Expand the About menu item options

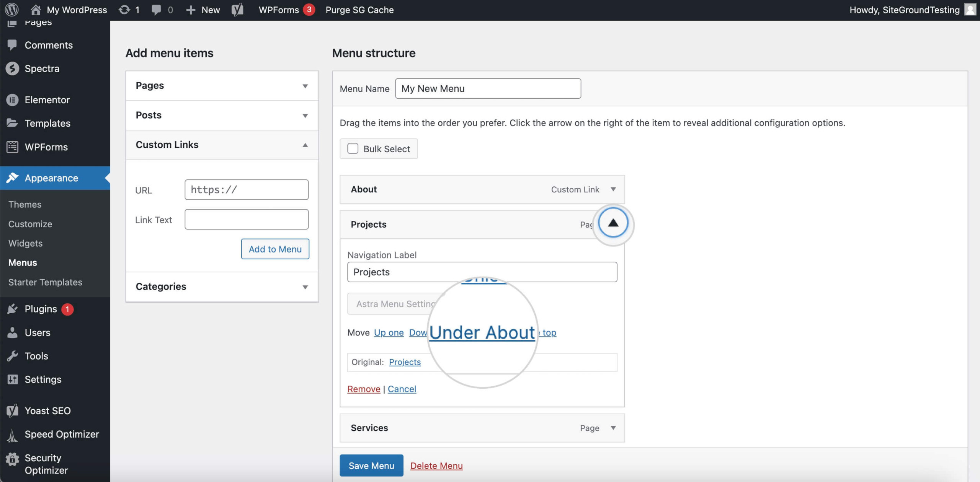613,189
